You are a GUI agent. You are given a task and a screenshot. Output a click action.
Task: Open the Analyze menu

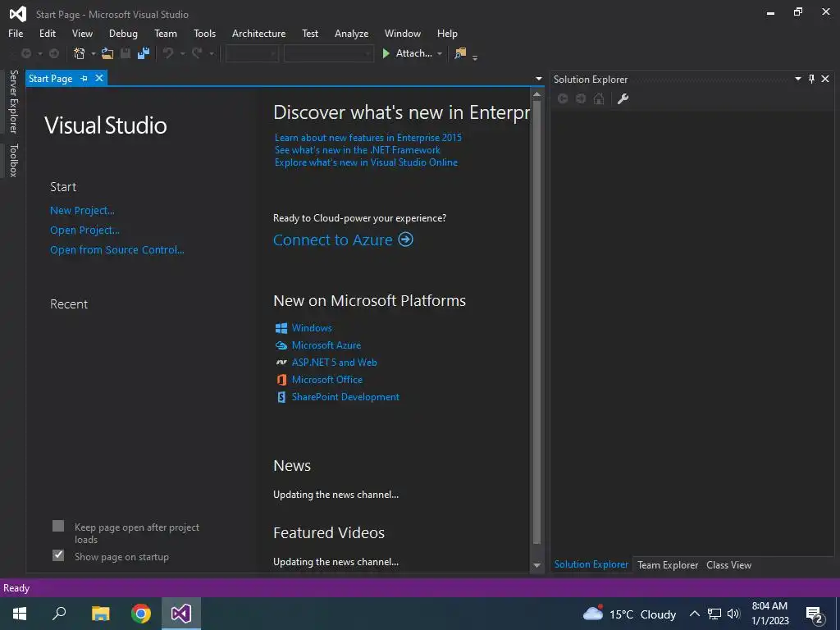[351, 33]
